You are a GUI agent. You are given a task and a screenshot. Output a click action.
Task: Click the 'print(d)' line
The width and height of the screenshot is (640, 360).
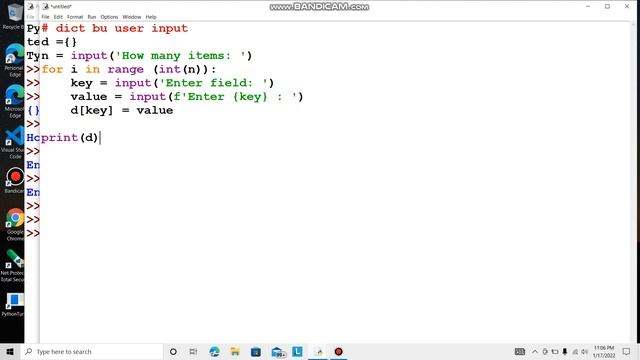pos(70,138)
